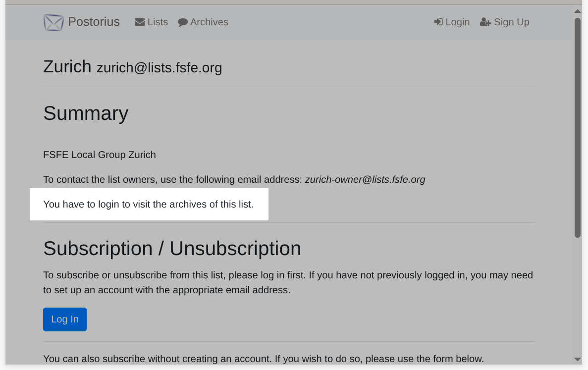This screenshot has height=370, width=588.
Task: Click the zurich@lists.fsfe.org address in heading
Action: [159, 68]
